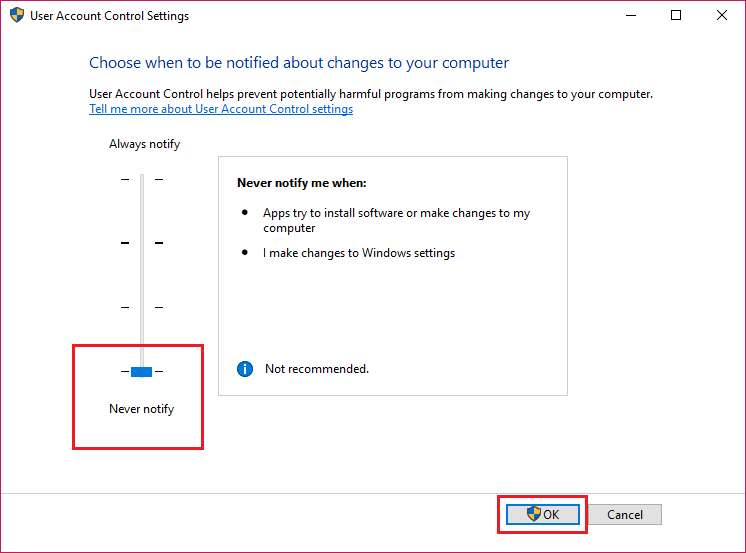Viewport: 746px width, 553px height.
Task: Click the 'Not recommended.' text
Action: click(x=317, y=369)
